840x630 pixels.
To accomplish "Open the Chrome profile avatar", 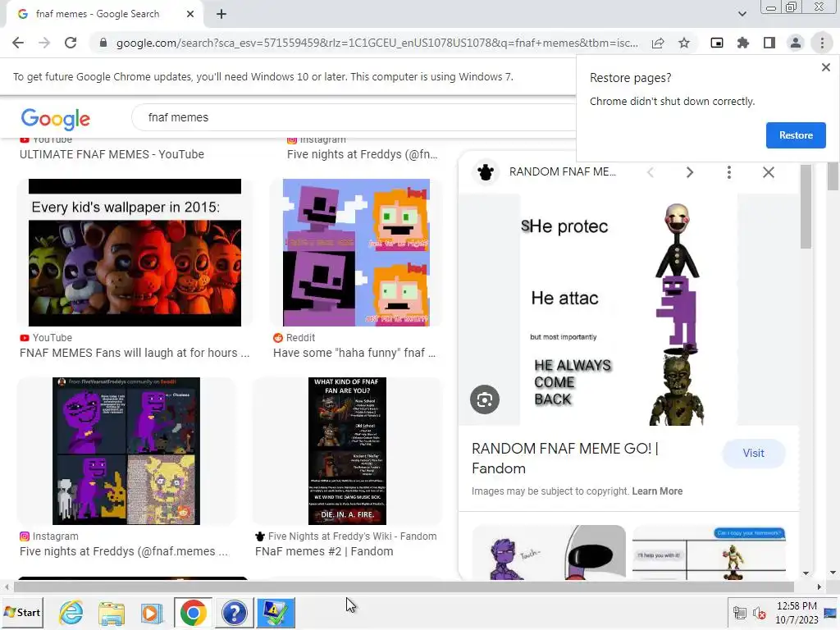I will [796, 43].
